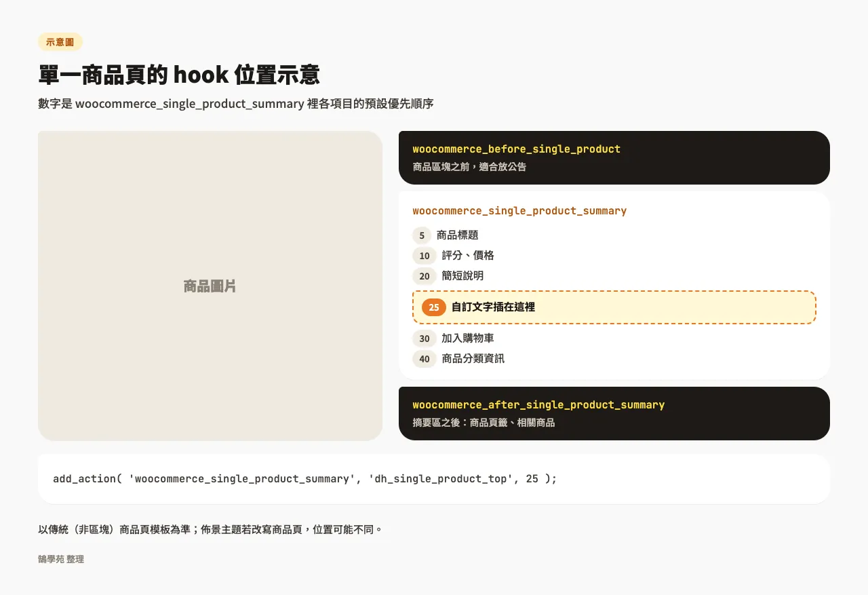
Task: Click the highlighted 自訂文字插在這裡 text
Action: pos(493,307)
